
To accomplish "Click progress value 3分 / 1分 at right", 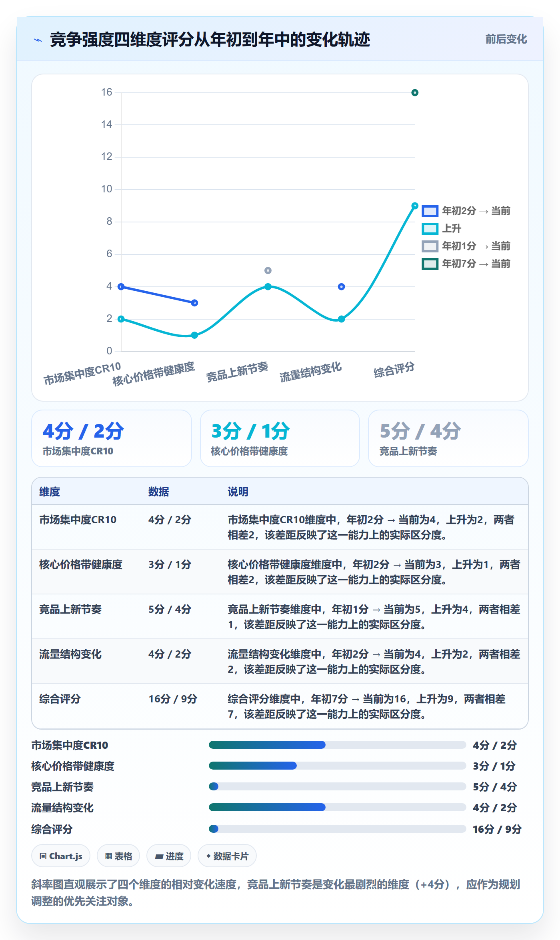I will [x=494, y=766].
